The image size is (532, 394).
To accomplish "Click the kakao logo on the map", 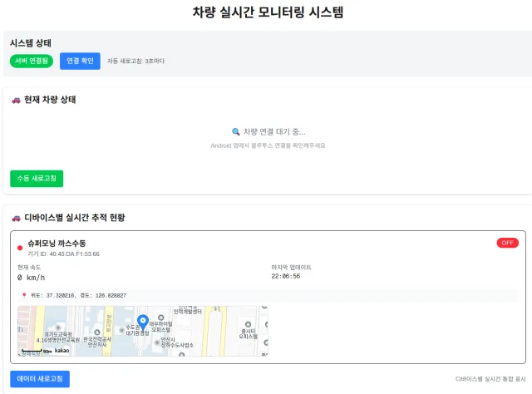I will [62, 350].
